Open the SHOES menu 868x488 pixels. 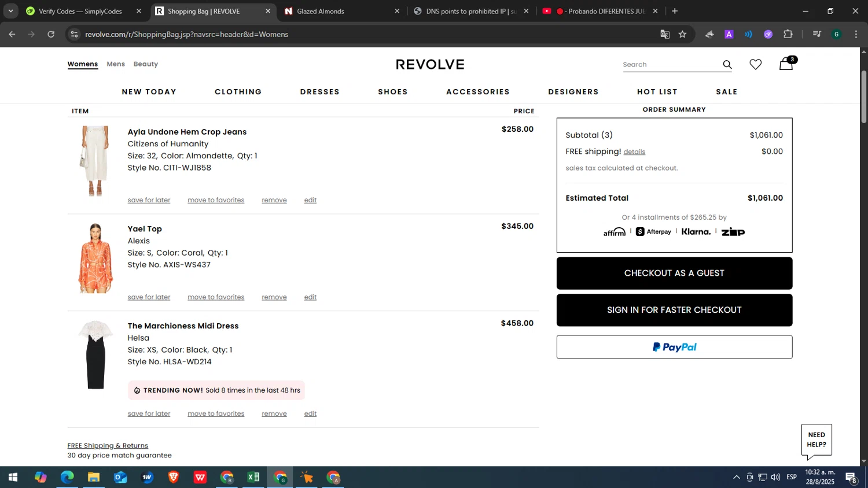tap(393, 92)
